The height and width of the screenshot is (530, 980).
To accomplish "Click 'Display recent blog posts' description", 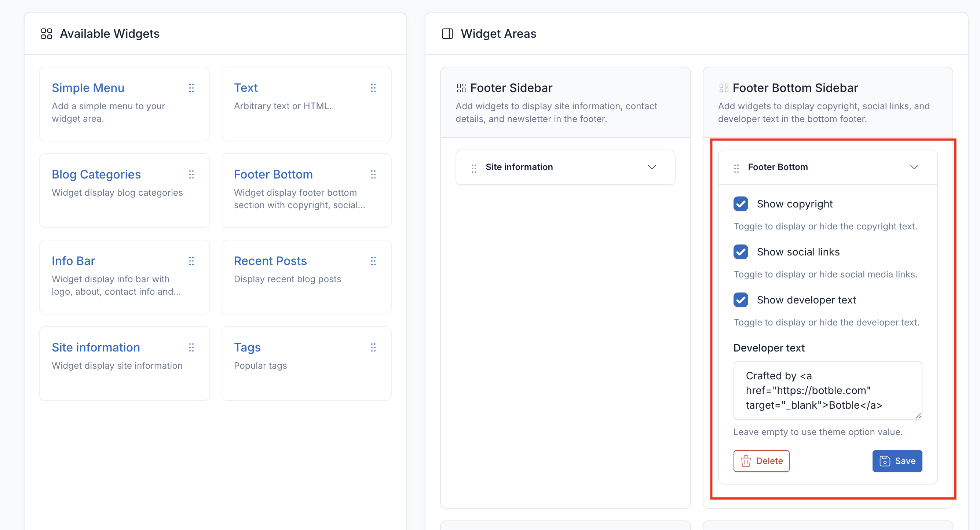I will [287, 279].
